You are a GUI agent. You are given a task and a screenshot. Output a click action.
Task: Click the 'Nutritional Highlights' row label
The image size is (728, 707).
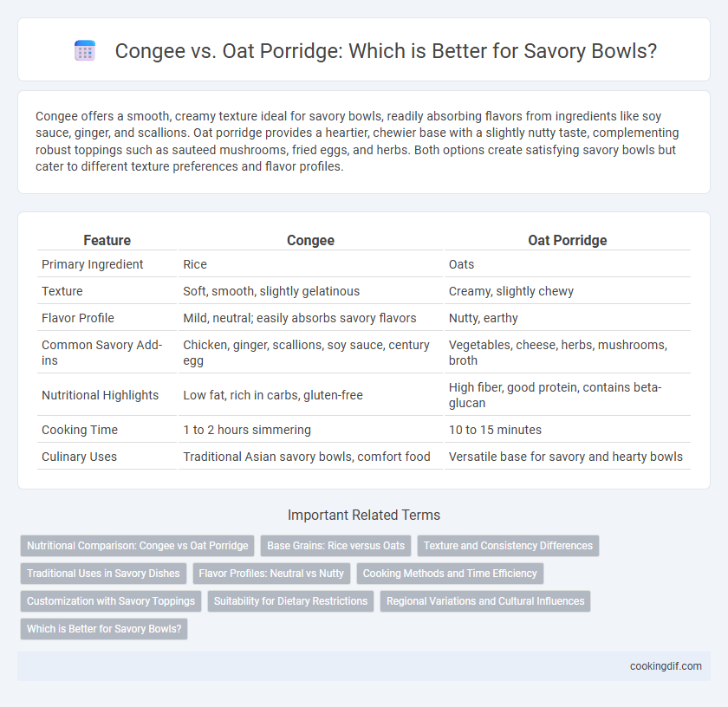point(100,395)
